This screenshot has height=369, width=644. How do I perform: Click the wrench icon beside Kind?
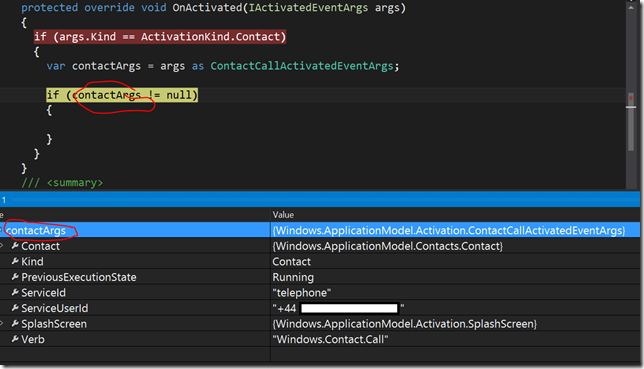tap(15, 261)
